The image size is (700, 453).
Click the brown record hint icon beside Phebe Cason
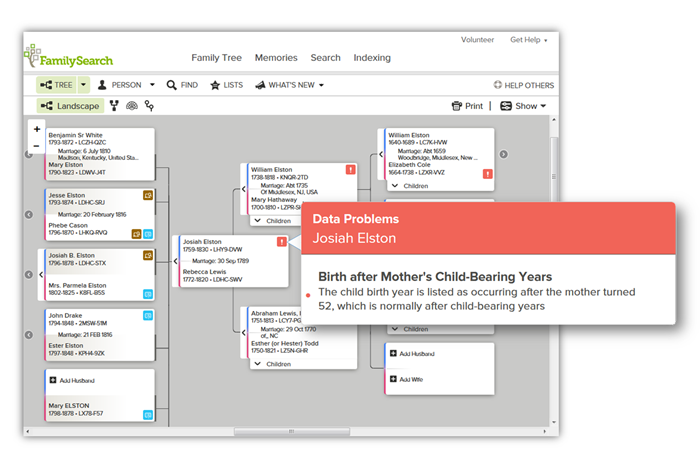[x=136, y=233]
